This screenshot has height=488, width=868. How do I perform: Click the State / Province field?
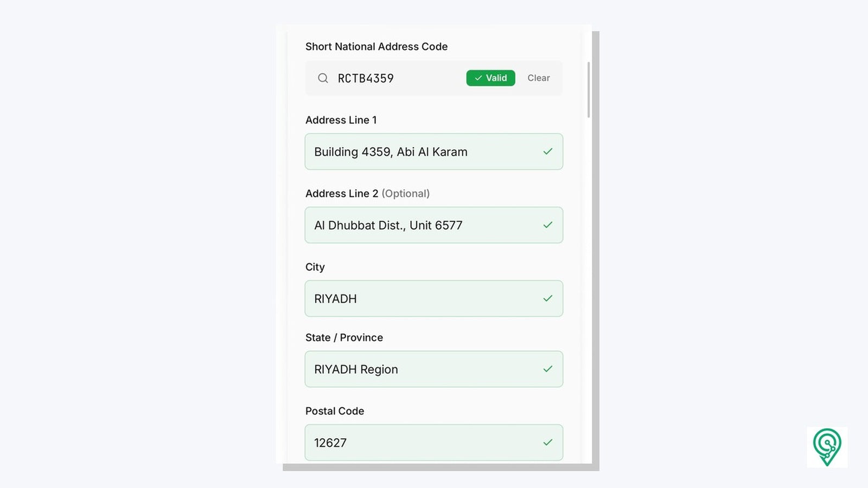tap(434, 369)
